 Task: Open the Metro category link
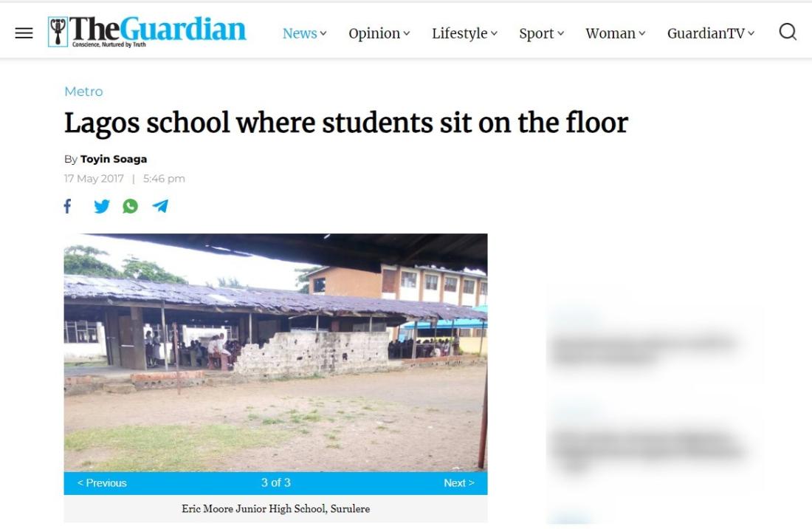pos(83,92)
